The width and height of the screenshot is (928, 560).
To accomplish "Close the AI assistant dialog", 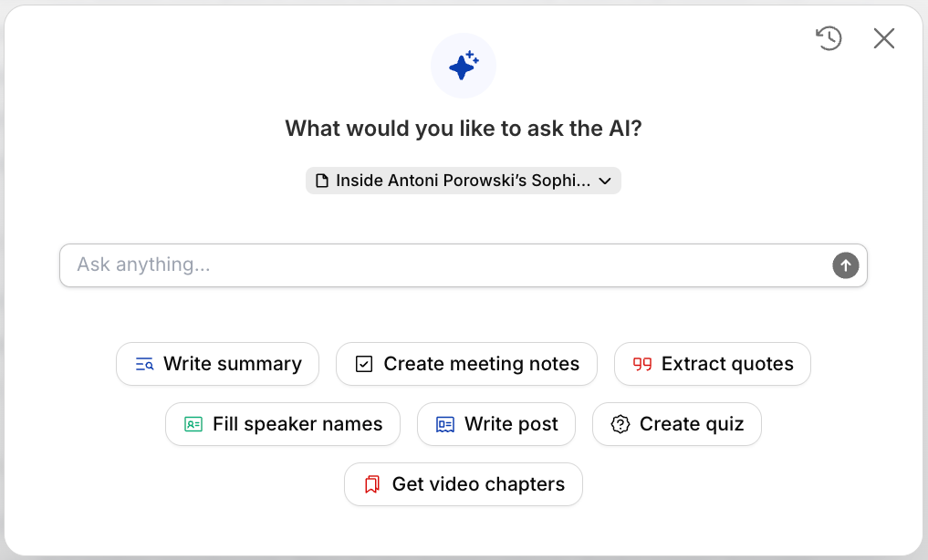I will click(883, 38).
